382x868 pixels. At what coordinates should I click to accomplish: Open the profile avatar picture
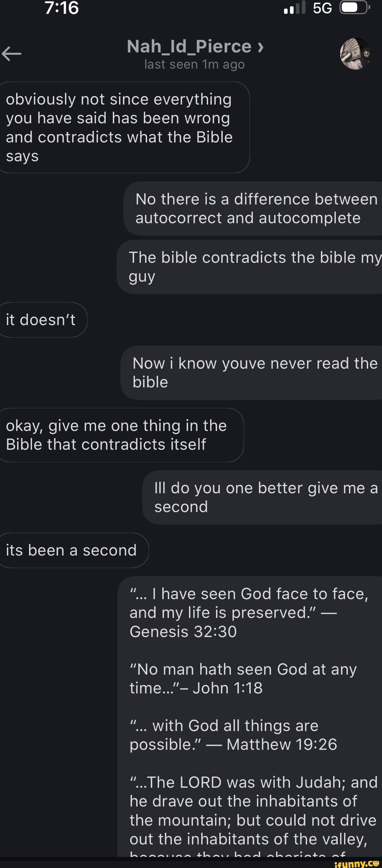tap(355, 54)
